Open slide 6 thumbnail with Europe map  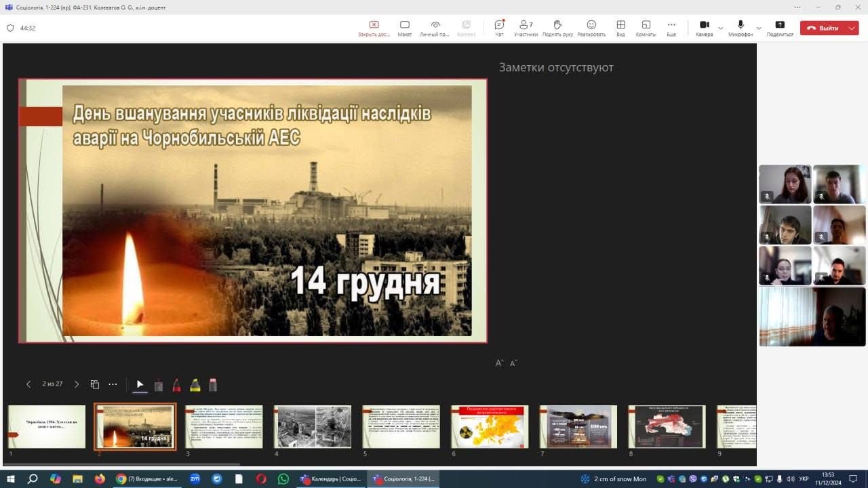tap(490, 427)
